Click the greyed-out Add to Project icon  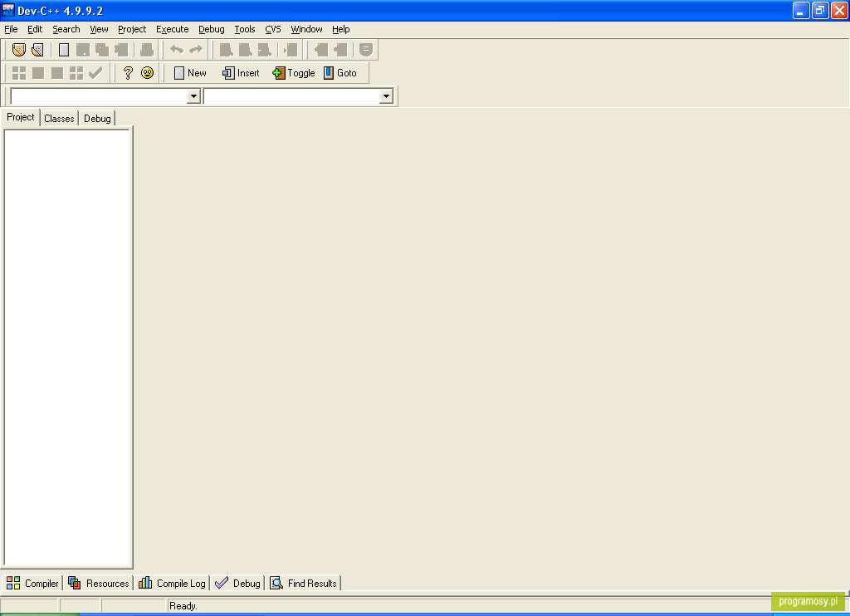(321, 50)
